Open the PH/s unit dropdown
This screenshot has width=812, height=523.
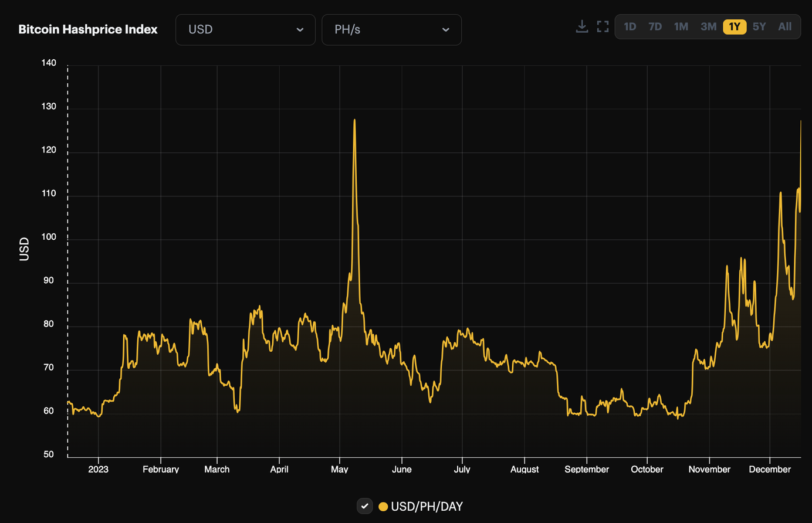(x=391, y=29)
